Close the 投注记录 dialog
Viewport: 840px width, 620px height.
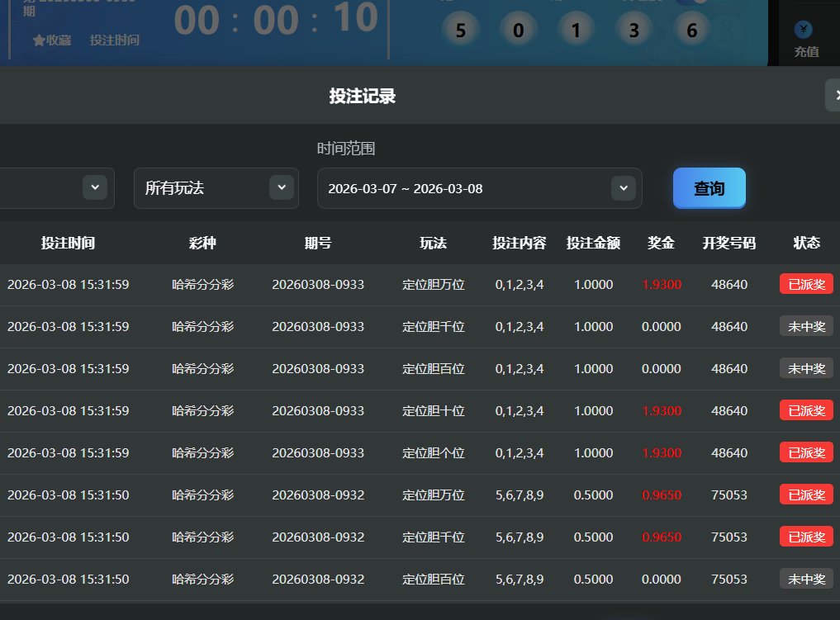(x=834, y=96)
